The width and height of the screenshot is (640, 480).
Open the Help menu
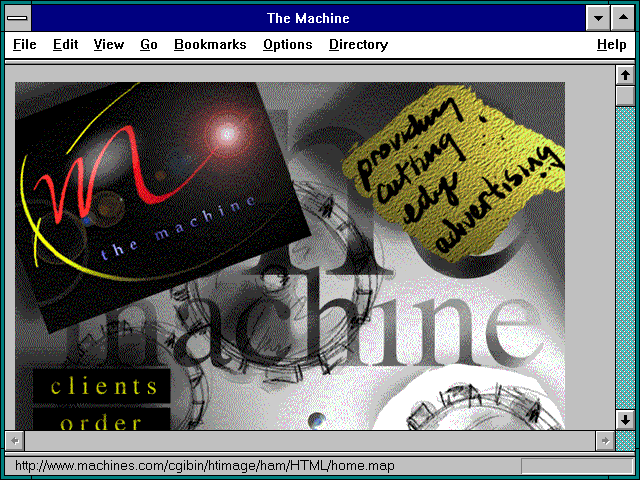click(x=611, y=44)
